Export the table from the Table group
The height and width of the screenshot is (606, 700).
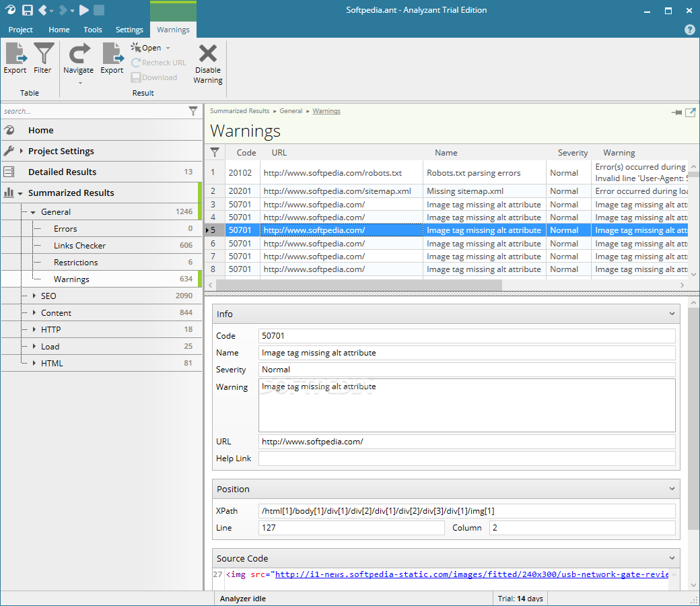(15, 59)
